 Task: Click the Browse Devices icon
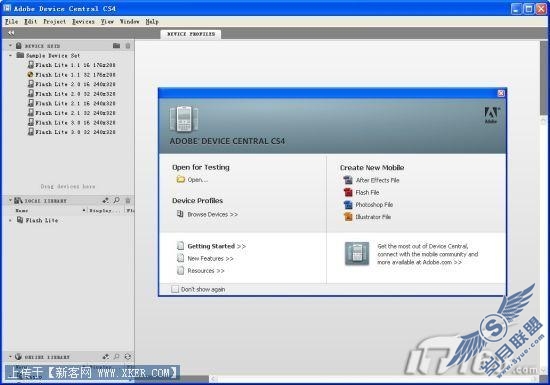pos(180,214)
